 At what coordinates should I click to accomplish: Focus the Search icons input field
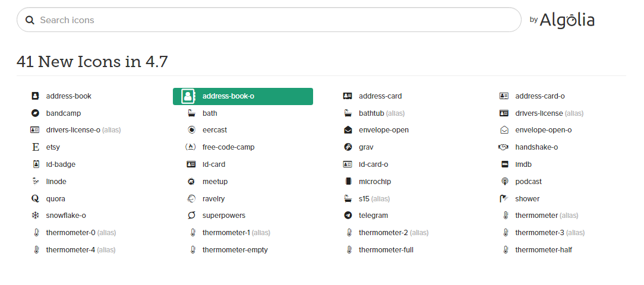click(x=273, y=20)
